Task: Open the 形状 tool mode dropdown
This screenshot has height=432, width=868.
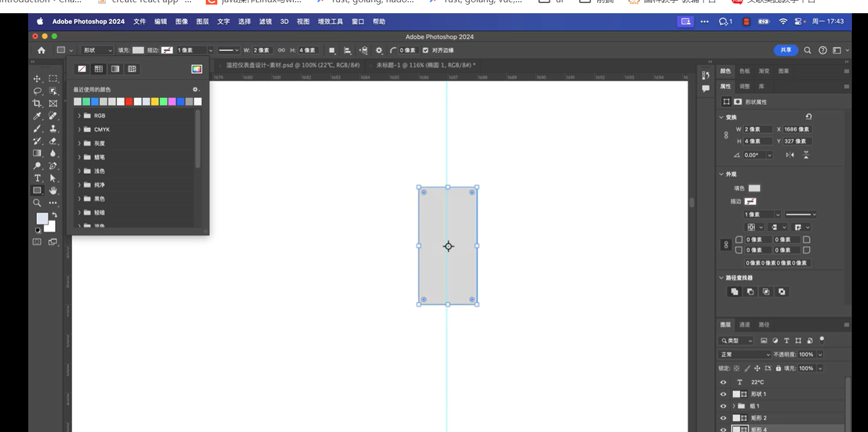Action: (x=97, y=50)
